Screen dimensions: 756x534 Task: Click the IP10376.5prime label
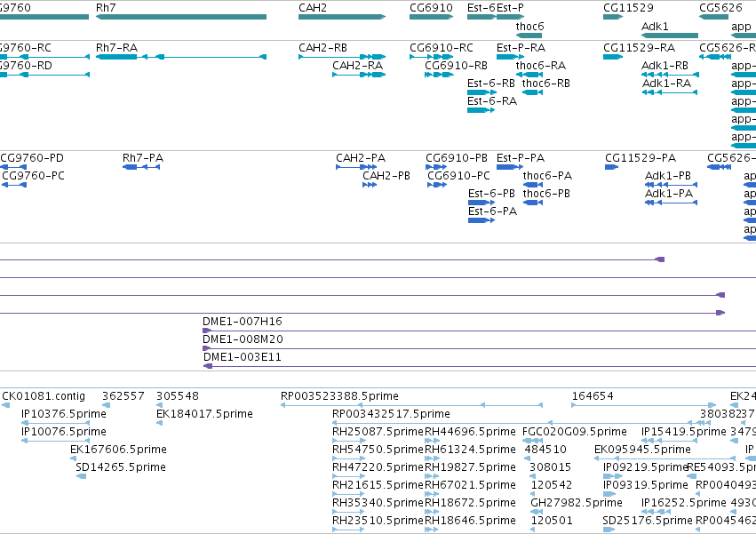(64, 414)
